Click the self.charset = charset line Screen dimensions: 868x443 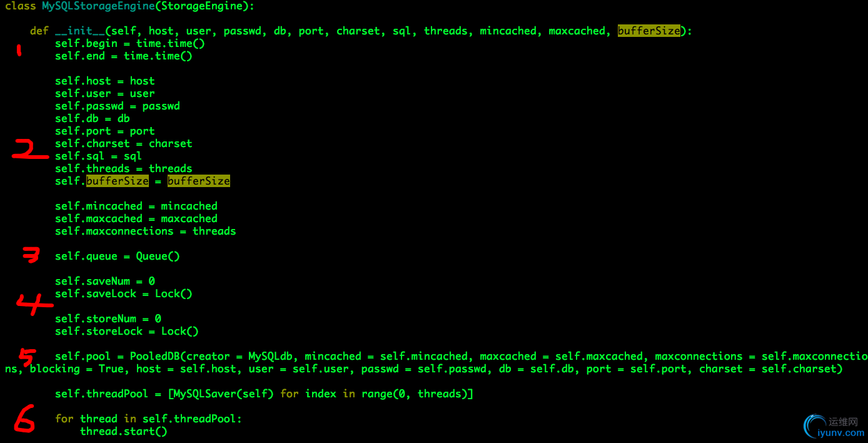point(123,143)
